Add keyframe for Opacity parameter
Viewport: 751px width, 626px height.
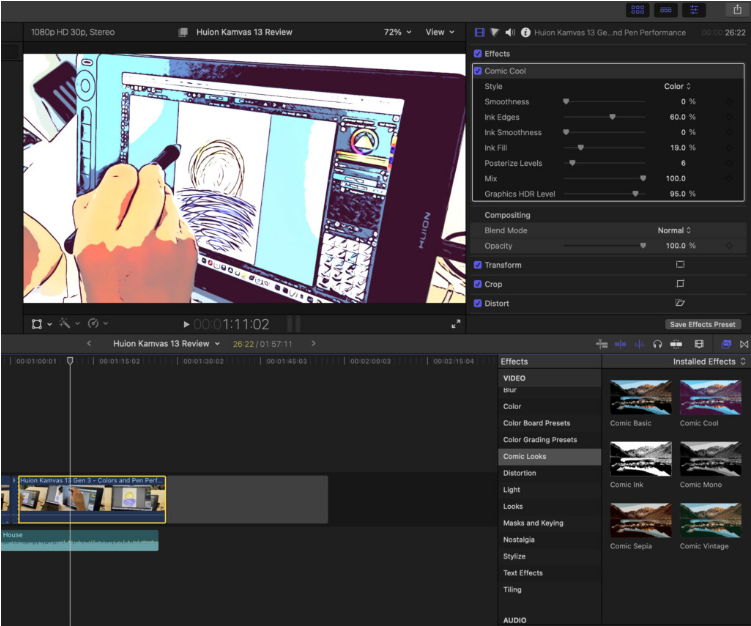click(728, 246)
